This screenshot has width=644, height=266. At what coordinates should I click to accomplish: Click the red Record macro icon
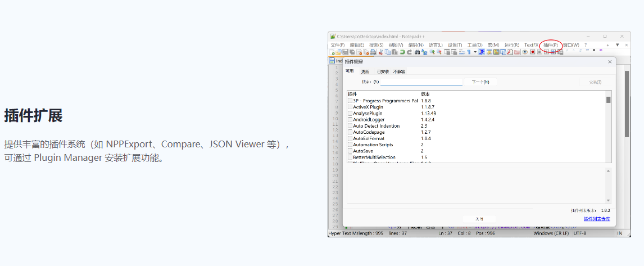tap(532, 52)
